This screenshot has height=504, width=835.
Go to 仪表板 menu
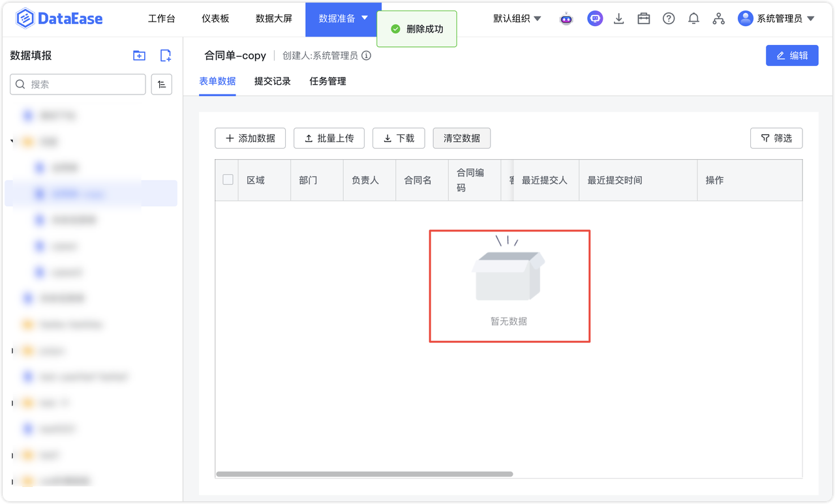tap(215, 18)
